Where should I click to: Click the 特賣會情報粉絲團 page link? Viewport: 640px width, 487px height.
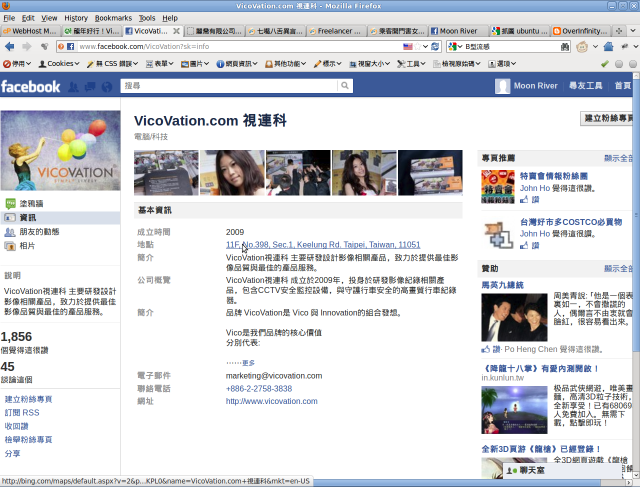[x=553, y=176]
